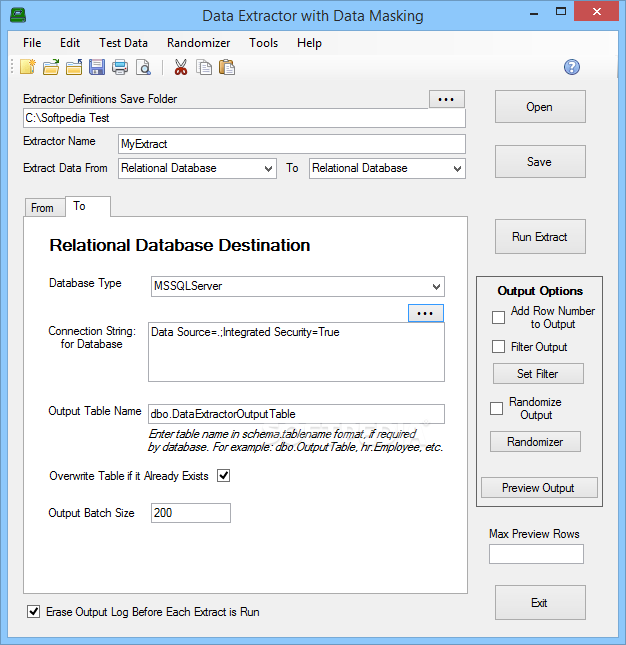Minimize the Data Extractor window
This screenshot has width=626, height=645.
point(534,12)
